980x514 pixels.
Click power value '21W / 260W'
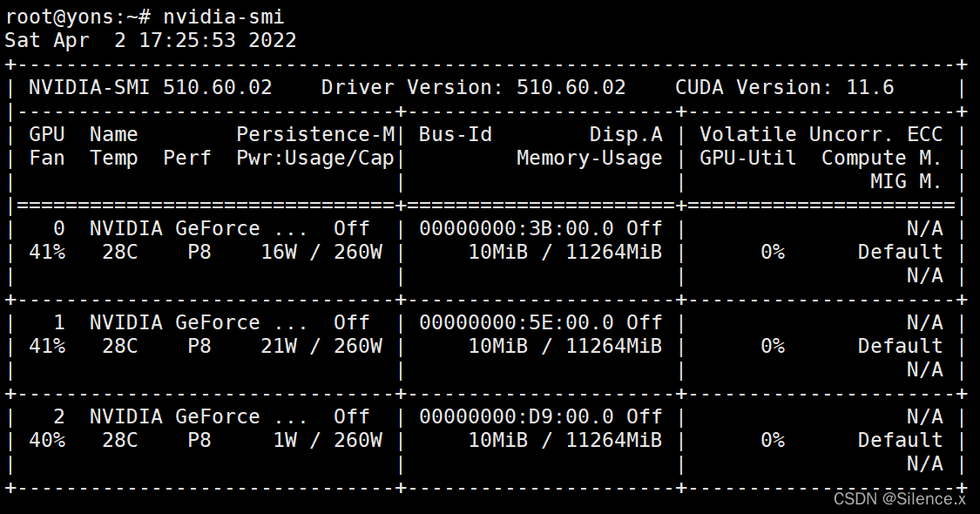click(x=321, y=346)
